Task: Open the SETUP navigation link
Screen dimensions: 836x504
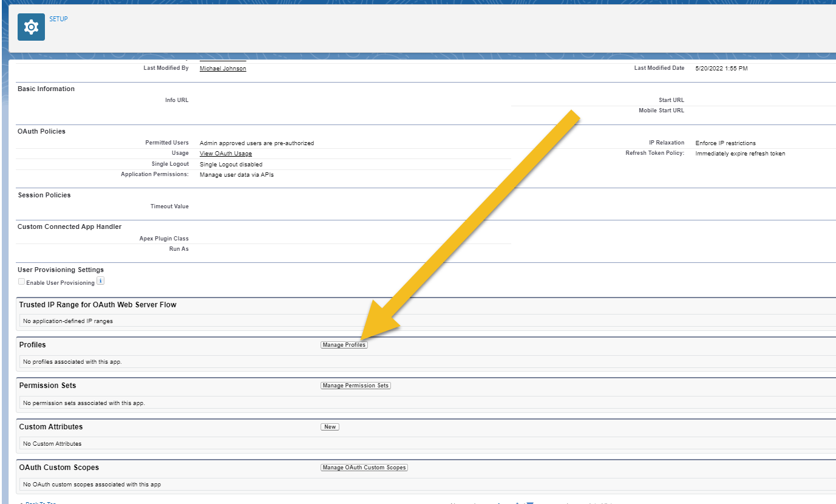Action: 58,19
